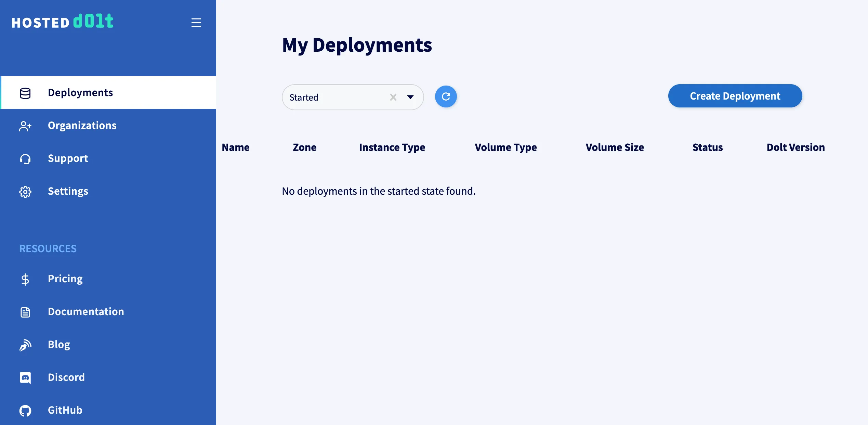Click the GitHub icon
This screenshot has height=425, width=868.
pos(25,410)
